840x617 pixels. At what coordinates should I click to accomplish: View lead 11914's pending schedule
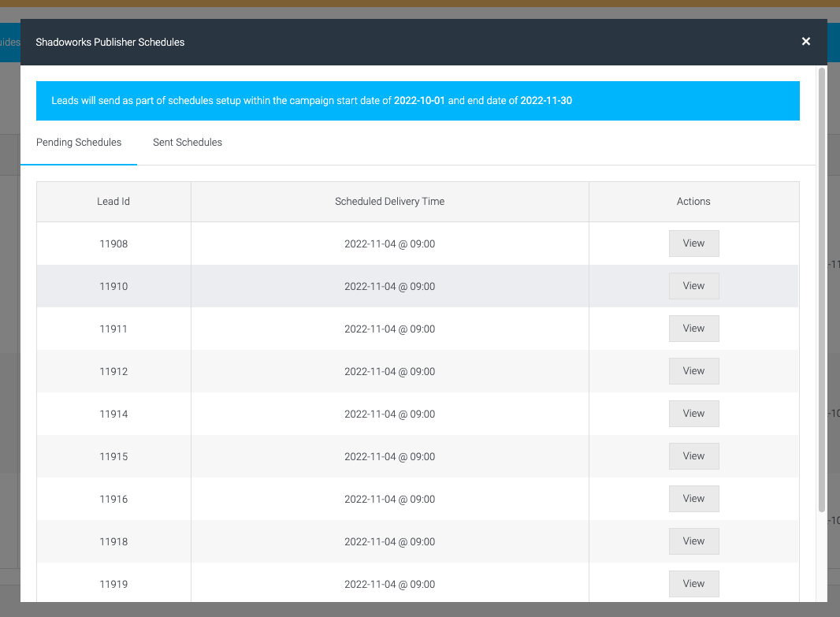(693, 414)
